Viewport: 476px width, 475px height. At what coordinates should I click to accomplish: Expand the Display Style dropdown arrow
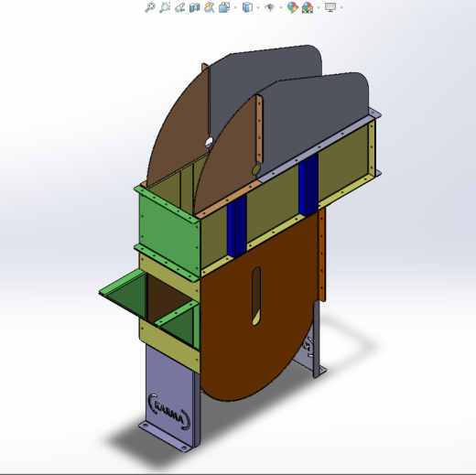[258, 7]
